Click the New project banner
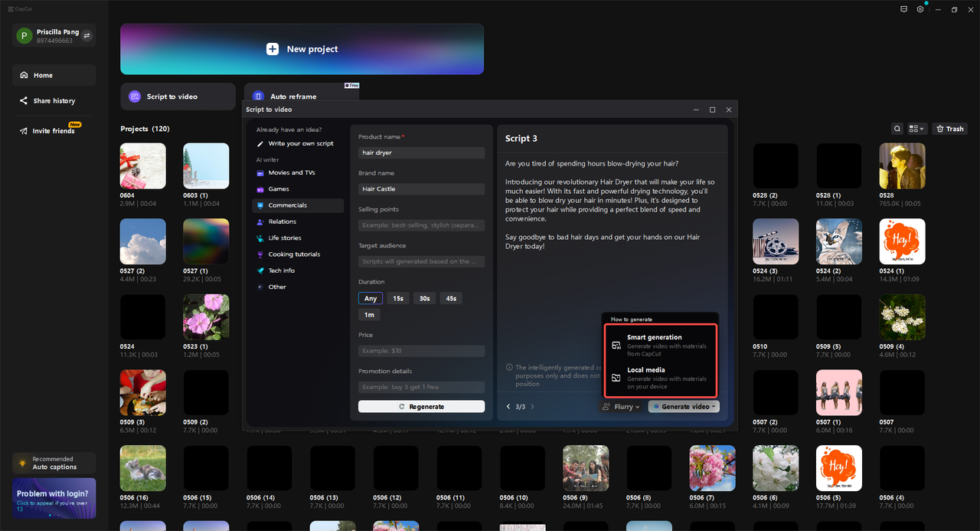The image size is (980, 531). [302, 49]
